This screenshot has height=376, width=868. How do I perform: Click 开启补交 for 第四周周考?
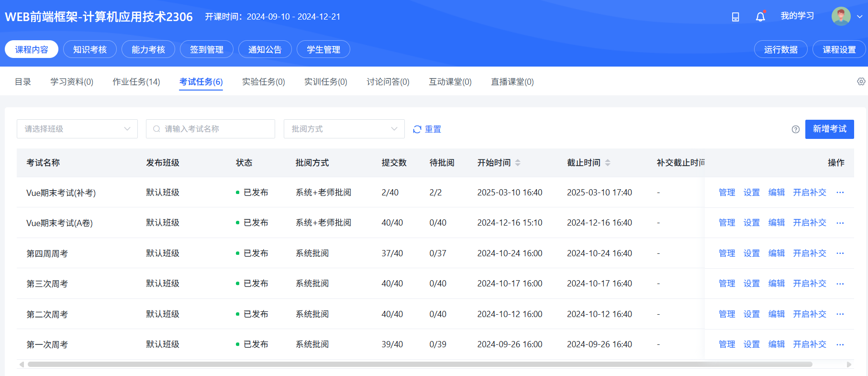click(x=810, y=253)
